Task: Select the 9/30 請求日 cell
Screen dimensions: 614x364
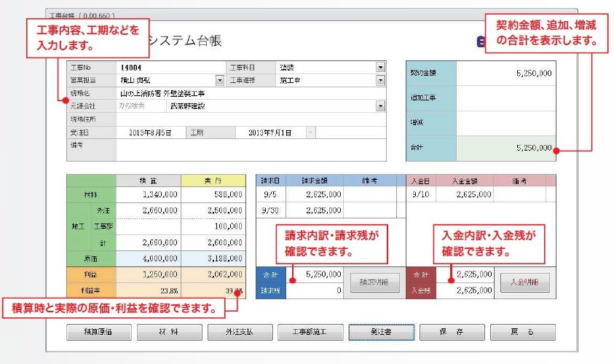Action: point(271,210)
